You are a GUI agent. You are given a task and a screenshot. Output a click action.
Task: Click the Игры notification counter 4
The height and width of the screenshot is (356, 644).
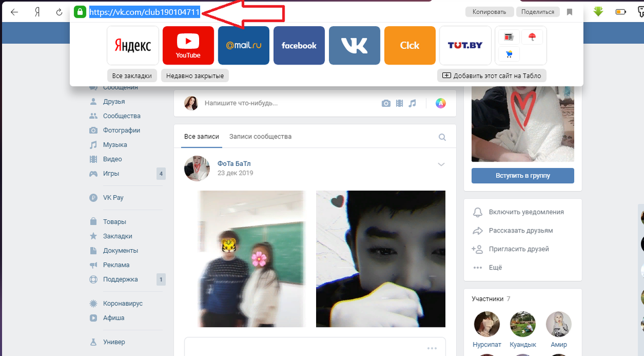pyautogui.click(x=161, y=174)
